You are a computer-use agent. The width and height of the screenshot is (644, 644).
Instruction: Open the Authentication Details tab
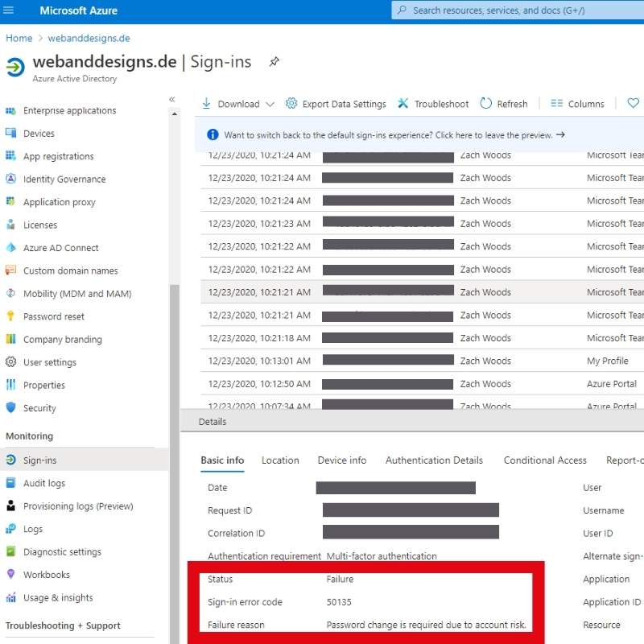pyautogui.click(x=434, y=460)
